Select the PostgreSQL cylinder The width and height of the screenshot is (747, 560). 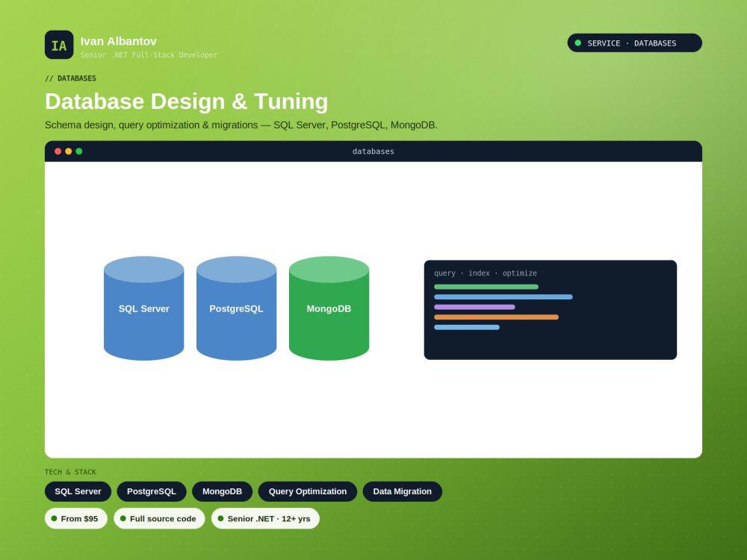click(x=236, y=308)
